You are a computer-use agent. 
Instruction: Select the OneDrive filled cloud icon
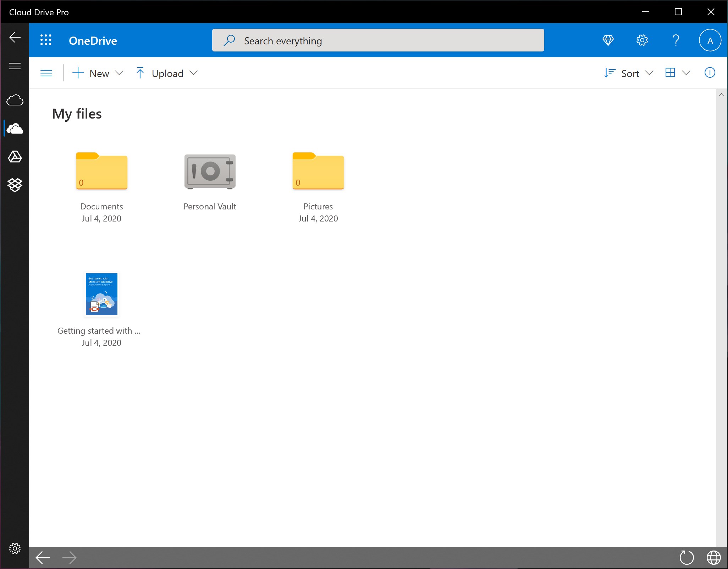click(x=15, y=128)
